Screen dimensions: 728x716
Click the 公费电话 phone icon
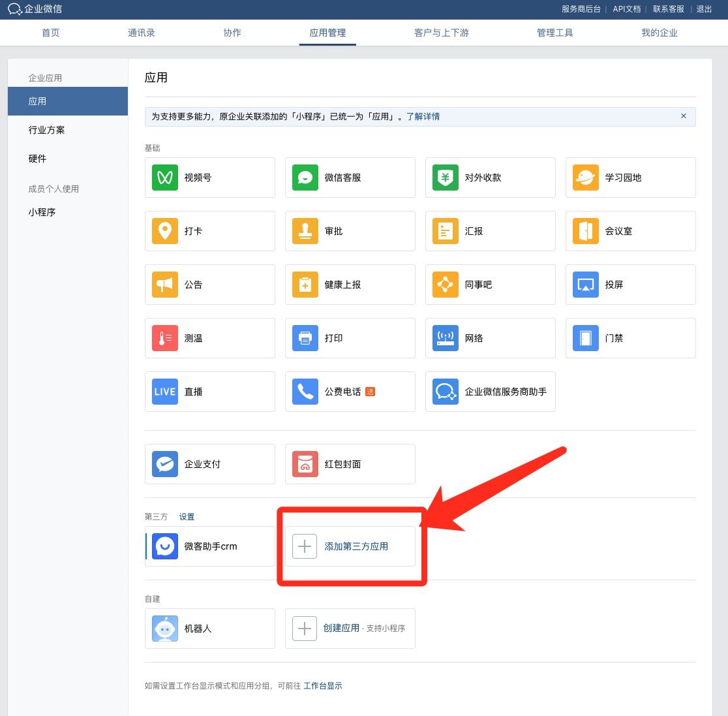point(305,392)
